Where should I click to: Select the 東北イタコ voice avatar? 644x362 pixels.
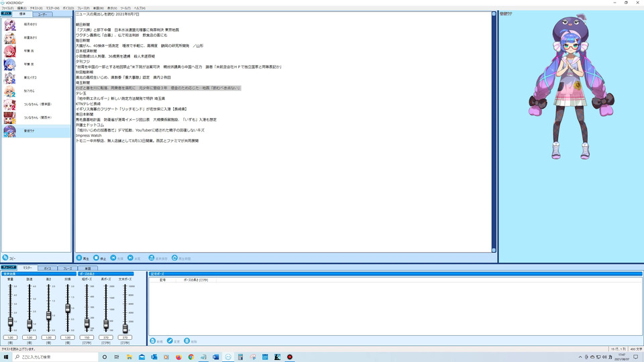(x=9, y=78)
